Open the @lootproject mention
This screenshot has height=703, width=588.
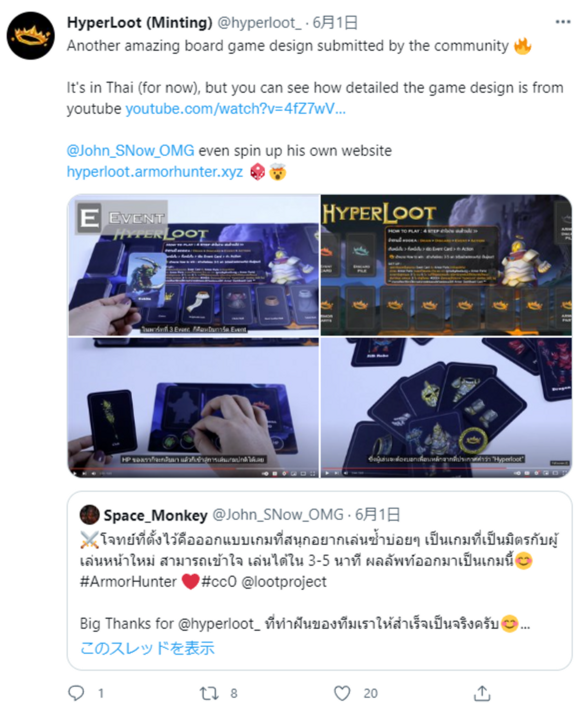pyautogui.click(x=284, y=581)
